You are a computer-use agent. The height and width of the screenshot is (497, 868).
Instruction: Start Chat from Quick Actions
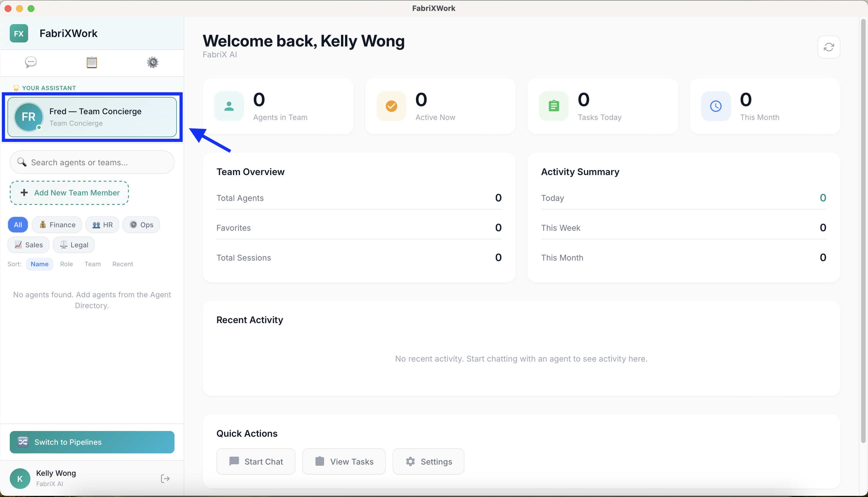255,461
